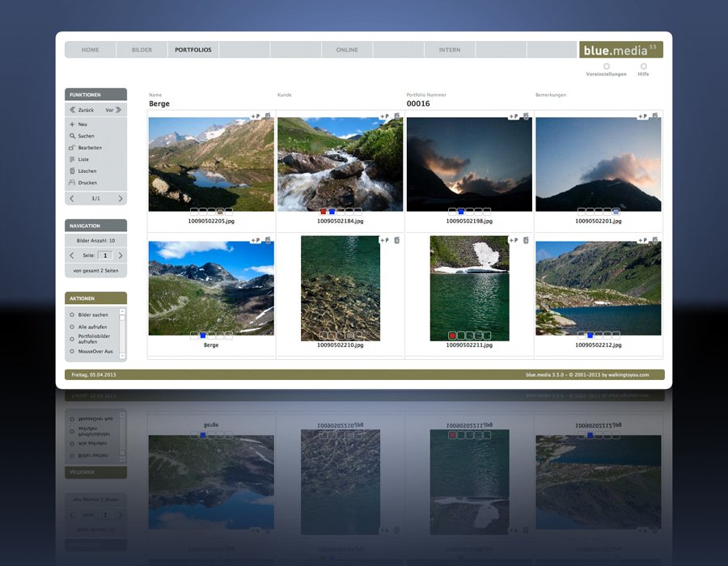
Task: Click the Drucken printer icon
Action: (x=72, y=183)
